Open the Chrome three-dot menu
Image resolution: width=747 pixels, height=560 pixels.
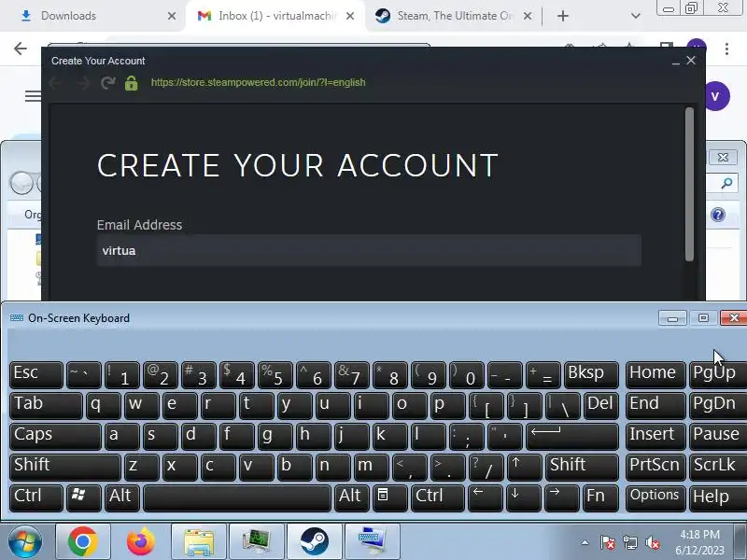click(x=726, y=49)
